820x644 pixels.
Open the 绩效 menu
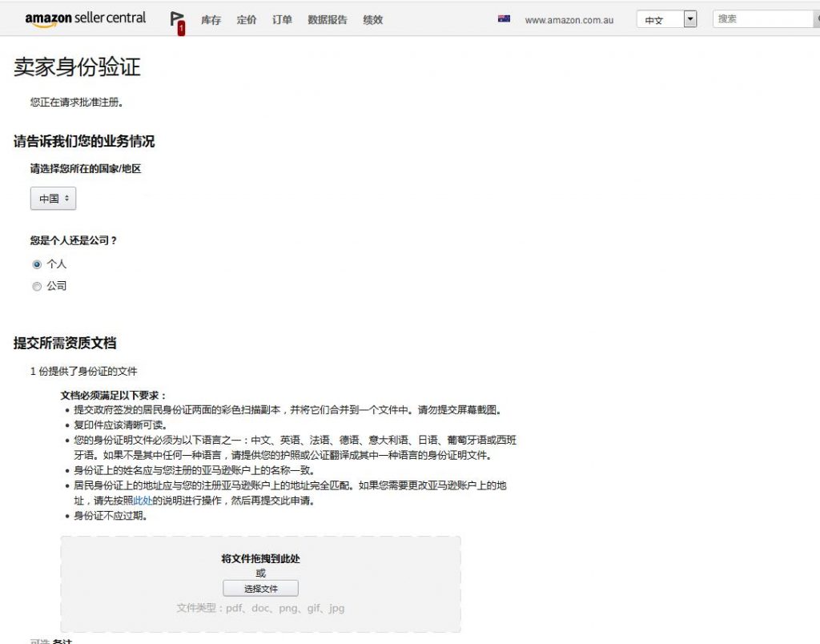(x=372, y=20)
